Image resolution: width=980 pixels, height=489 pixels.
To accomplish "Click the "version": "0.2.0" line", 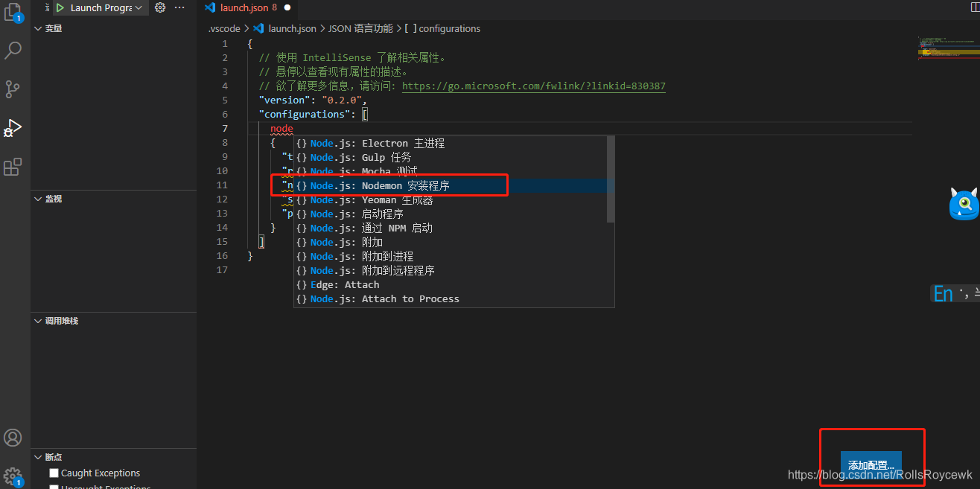I will coord(313,100).
